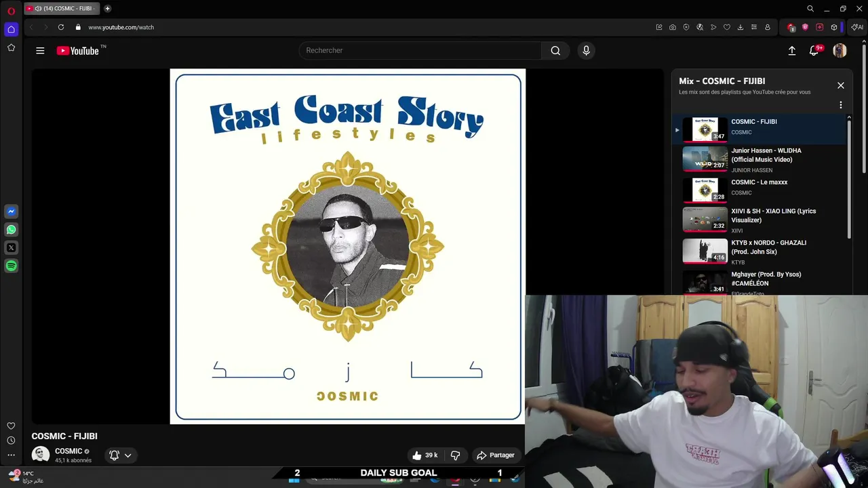Select the COSMIC - FIJIBI browser tab
868x488 pixels.
click(62, 9)
